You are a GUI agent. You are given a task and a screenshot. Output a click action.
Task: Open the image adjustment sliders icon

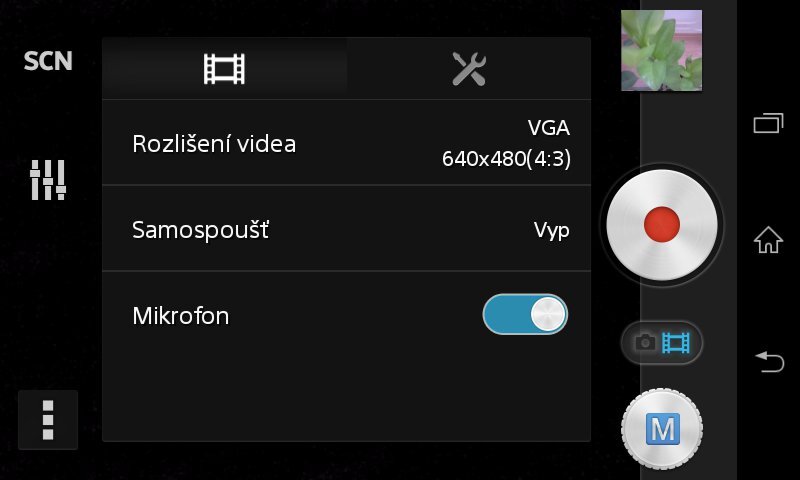click(48, 180)
